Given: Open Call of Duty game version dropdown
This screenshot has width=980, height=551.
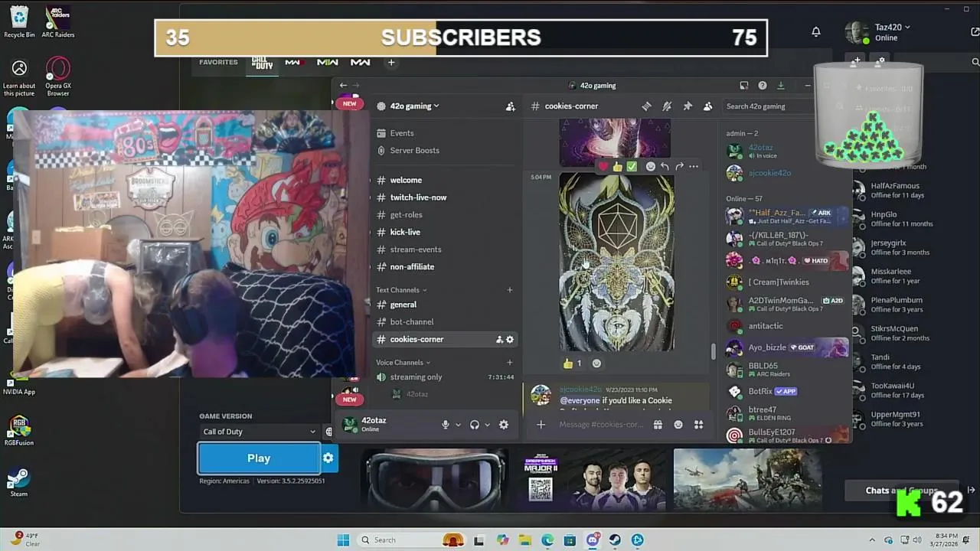Looking at the screenshot, I should coord(259,432).
